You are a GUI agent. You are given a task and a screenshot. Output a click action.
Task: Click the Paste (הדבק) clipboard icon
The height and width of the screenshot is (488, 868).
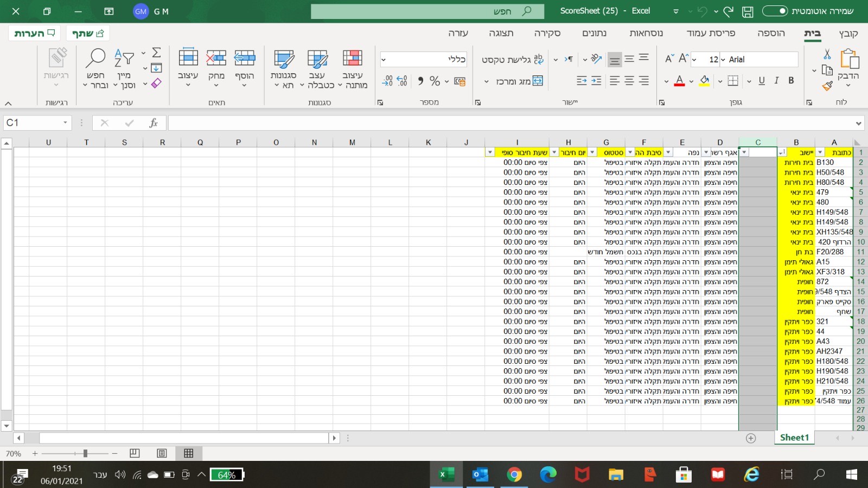[849, 60]
